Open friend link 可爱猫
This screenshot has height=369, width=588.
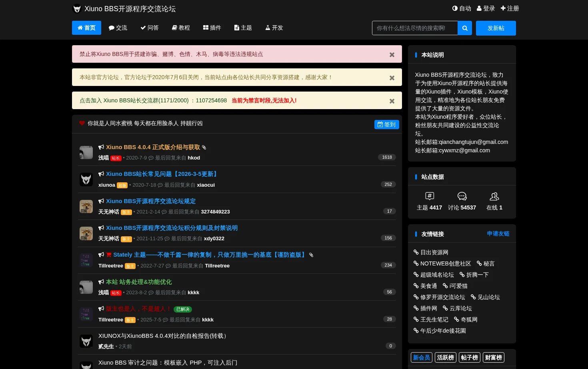pos(455,286)
